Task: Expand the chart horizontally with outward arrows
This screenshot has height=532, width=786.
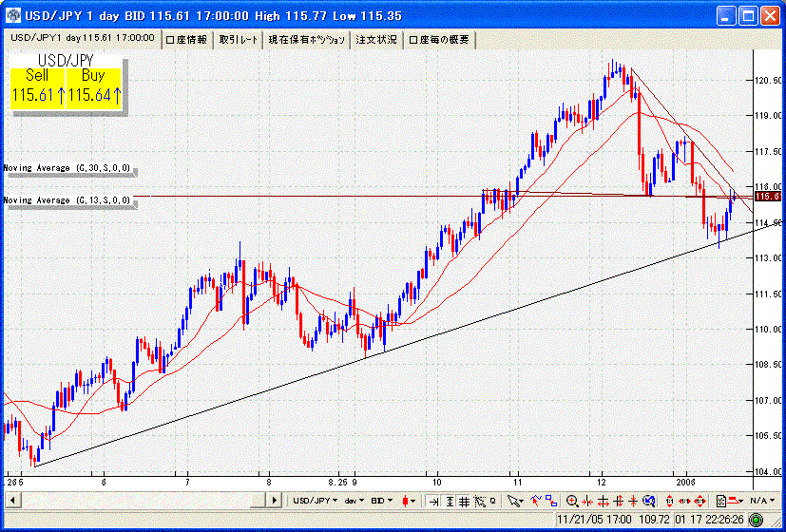Action: pyautogui.click(x=604, y=502)
